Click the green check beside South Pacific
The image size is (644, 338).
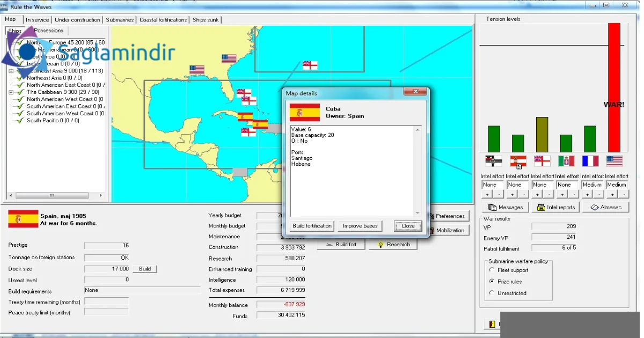[x=20, y=120]
